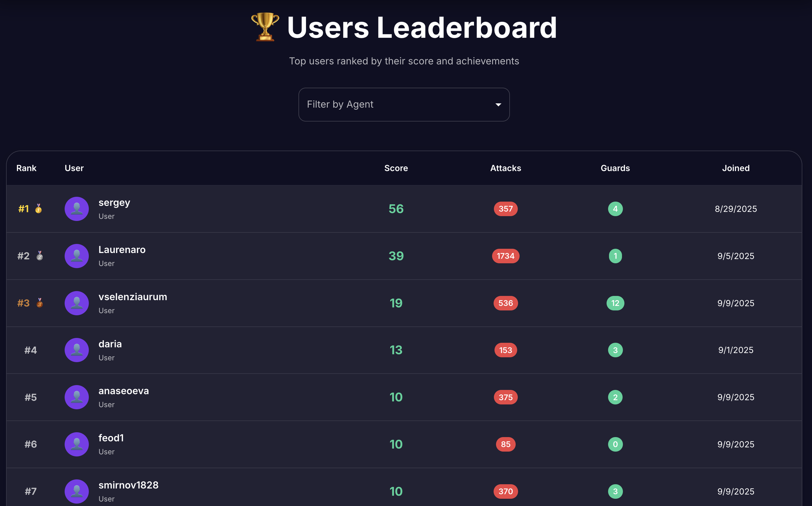
Task: Click the gold medal next to #1
Action: [x=39, y=209]
